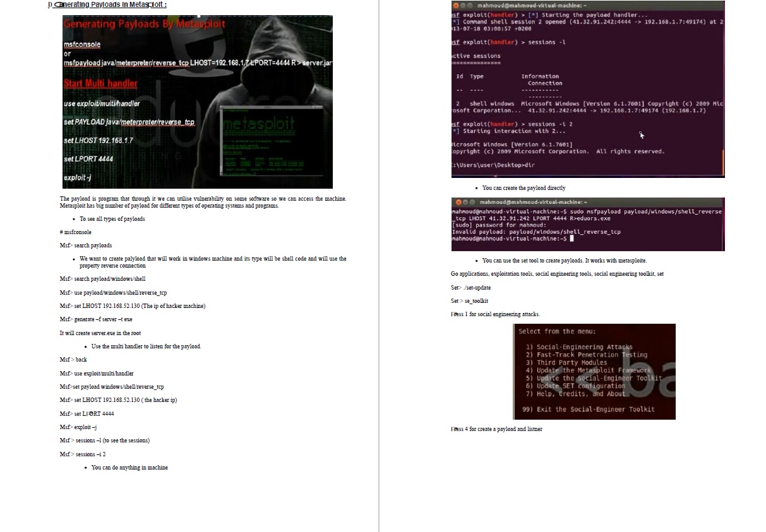Click the line 'Msf> generate –f server –t exe'
766x532 pixels.
coord(96,319)
